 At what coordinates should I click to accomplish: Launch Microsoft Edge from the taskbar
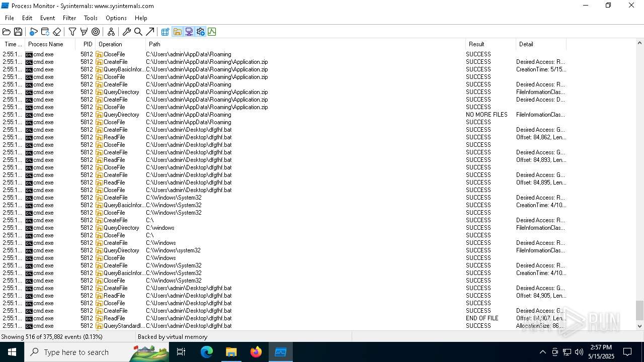207,352
